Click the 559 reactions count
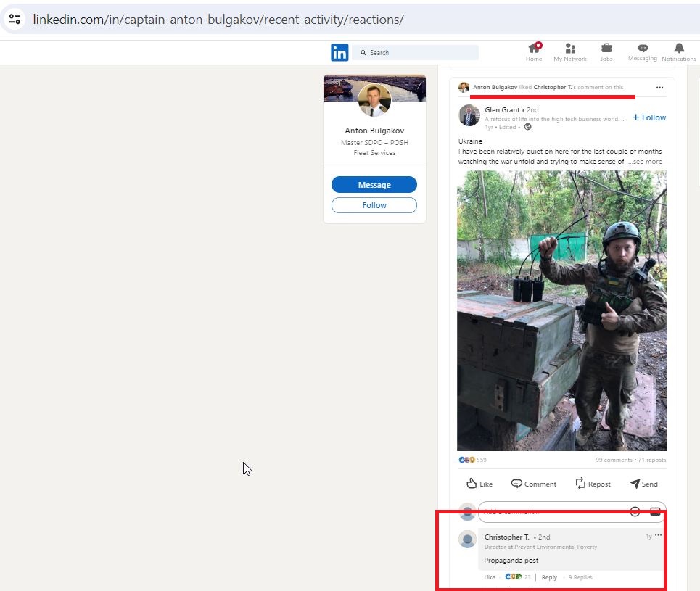 coord(482,460)
